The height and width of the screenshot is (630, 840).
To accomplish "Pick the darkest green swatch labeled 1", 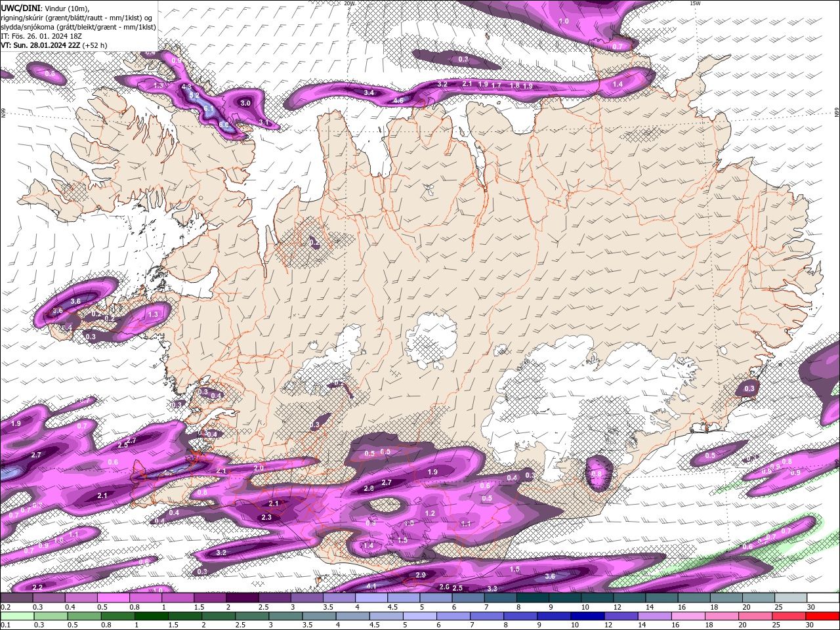I will [x=151, y=616].
